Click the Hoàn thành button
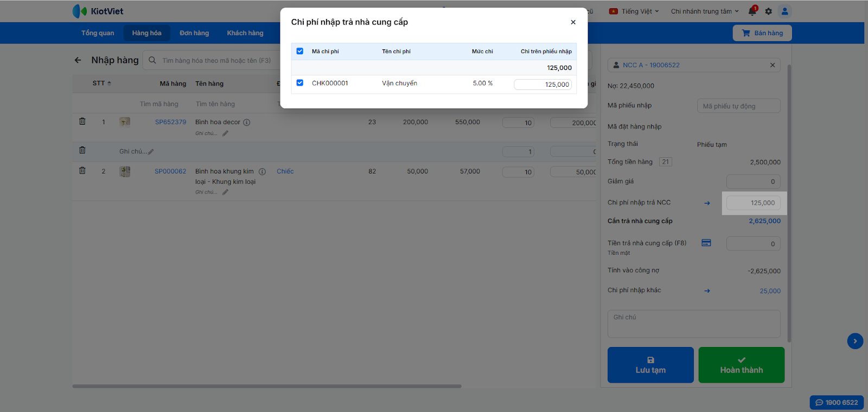Screen dimensions: 868x412 pos(741,365)
